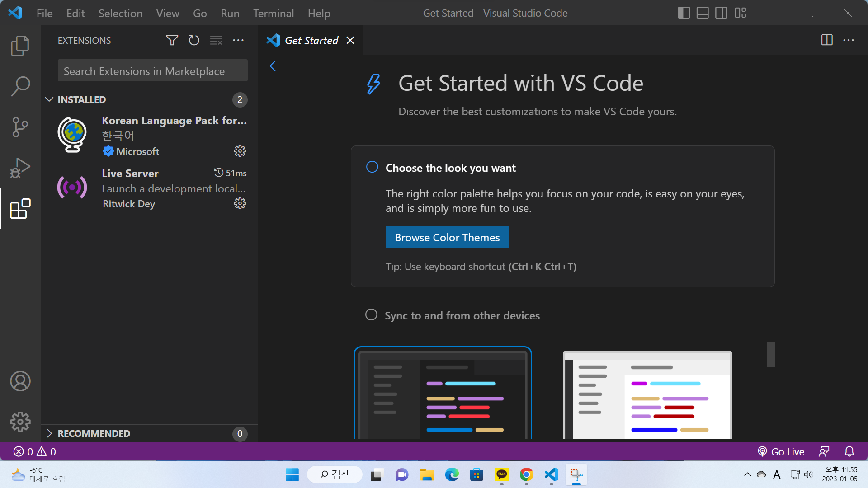Image resolution: width=868 pixels, height=488 pixels.
Task: Open the taskbar clock and calendar
Action: 840,474
